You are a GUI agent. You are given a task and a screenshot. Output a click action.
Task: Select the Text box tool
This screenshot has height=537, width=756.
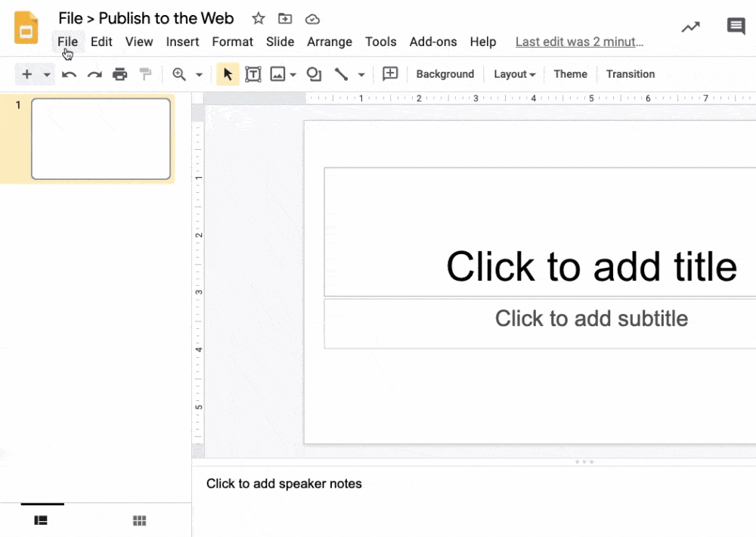(253, 74)
